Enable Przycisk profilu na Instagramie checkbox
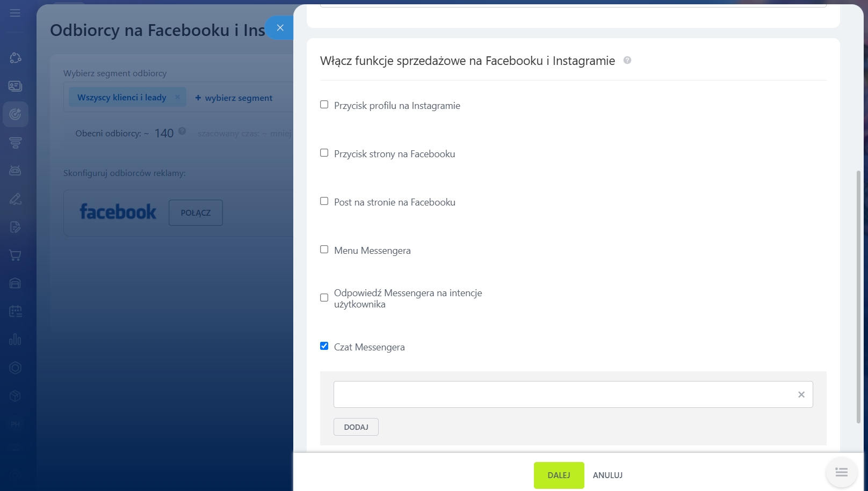This screenshot has height=491, width=868. coord(324,105)
